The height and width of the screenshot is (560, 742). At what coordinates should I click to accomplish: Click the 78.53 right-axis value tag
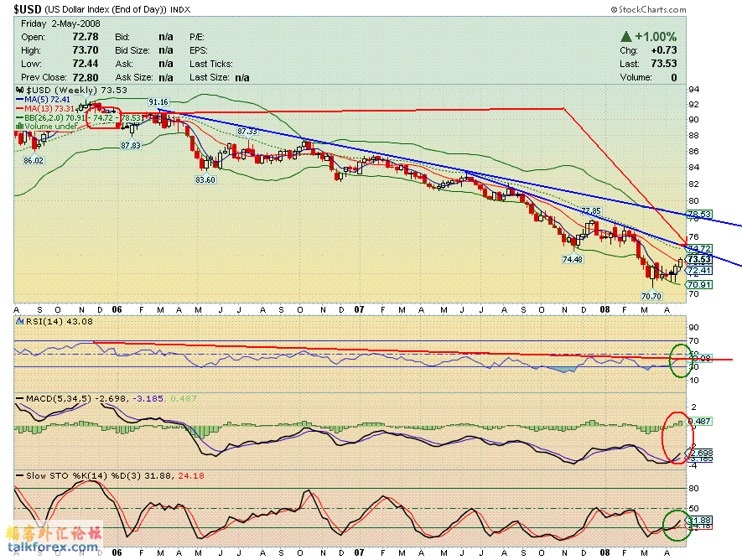pos(699,215)
